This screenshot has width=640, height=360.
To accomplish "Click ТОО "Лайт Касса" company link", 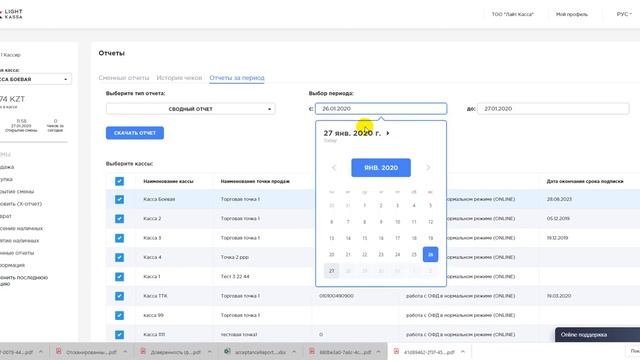I will [513, 14].
